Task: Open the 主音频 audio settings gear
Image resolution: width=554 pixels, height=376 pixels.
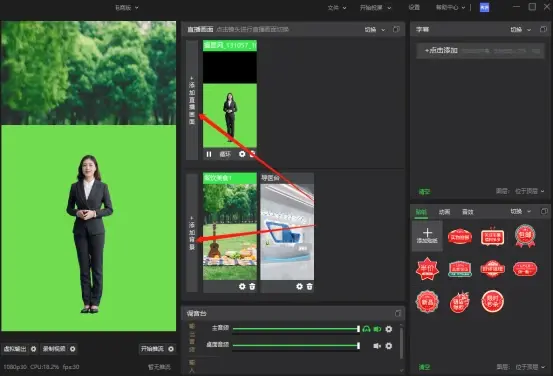Action: click(389, 329)
